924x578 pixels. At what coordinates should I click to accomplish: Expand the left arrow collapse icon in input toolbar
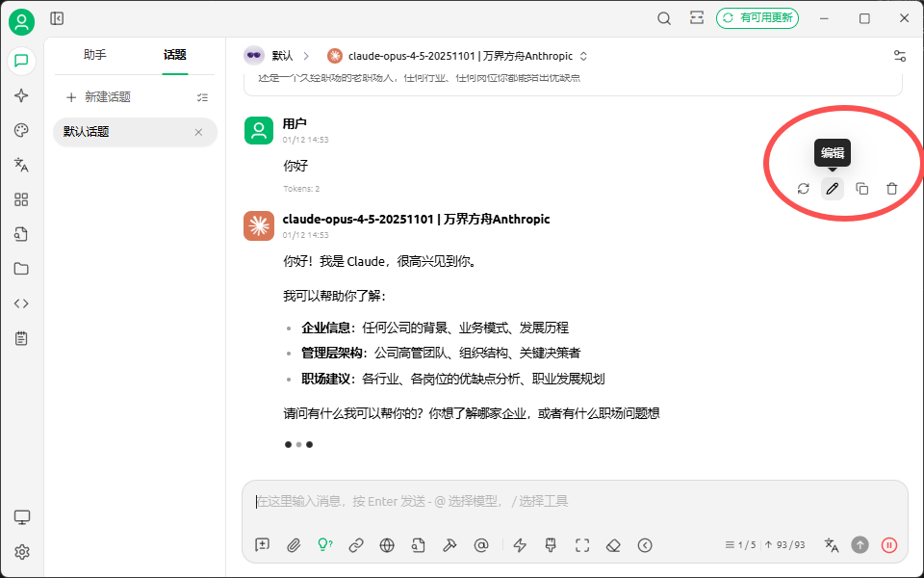click(x=645, y=545)
